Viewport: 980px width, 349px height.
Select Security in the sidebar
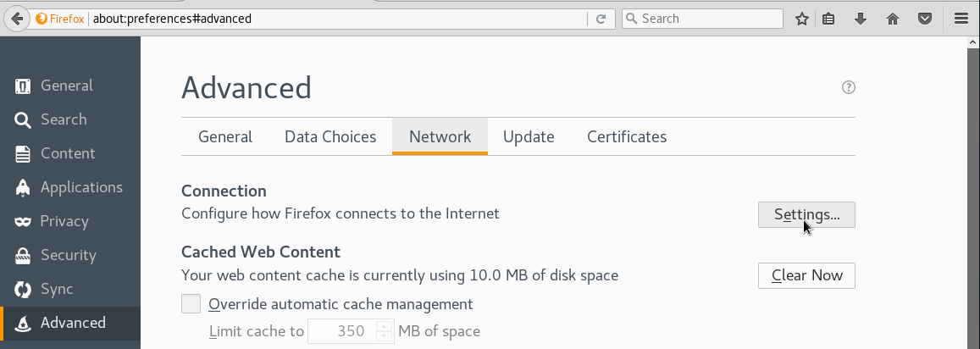(68, 255)
